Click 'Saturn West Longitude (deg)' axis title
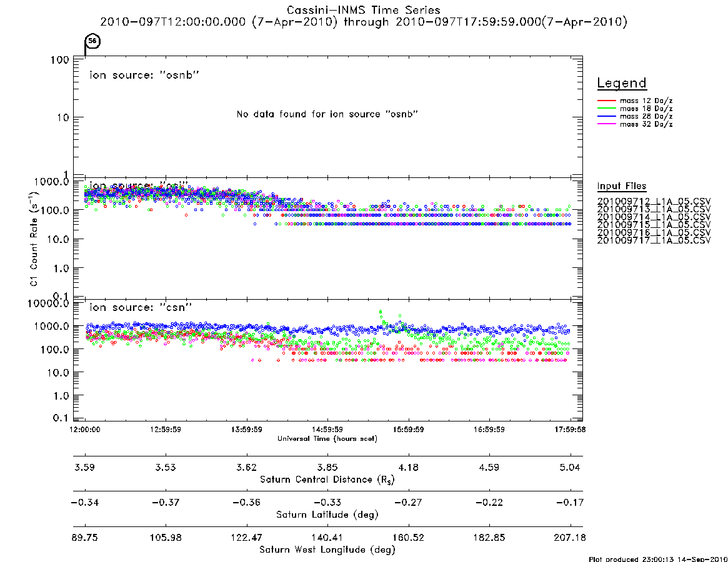The height and width of the screenshot is (562, 728). (x=327, y=550)
